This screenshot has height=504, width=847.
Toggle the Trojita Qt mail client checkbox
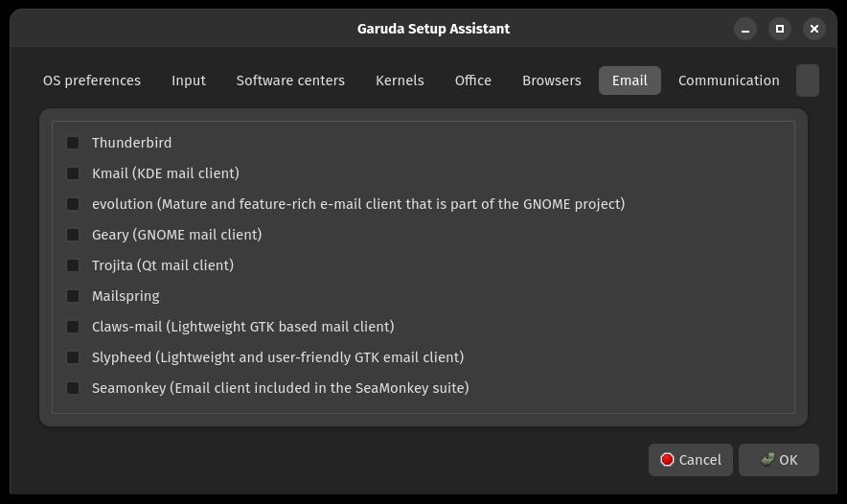pyautogui.click(x=73, y=265)
